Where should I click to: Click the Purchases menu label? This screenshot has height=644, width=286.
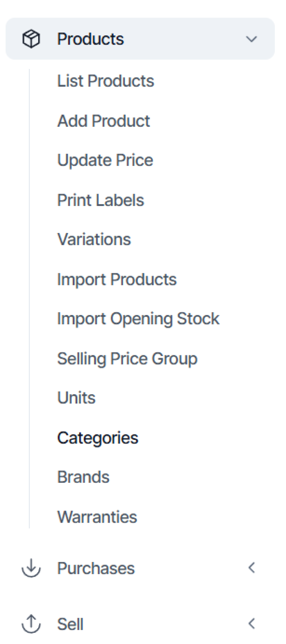click(x=96, y=568)
